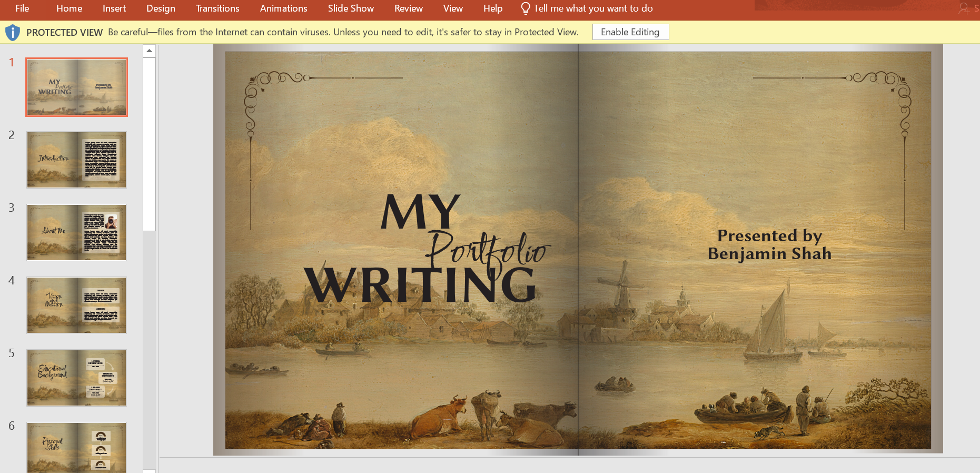Select slide 2 thumbnail, Introduction
This screenshot has height=473, width=980.
pyautogui.click(x=77, y=160)
